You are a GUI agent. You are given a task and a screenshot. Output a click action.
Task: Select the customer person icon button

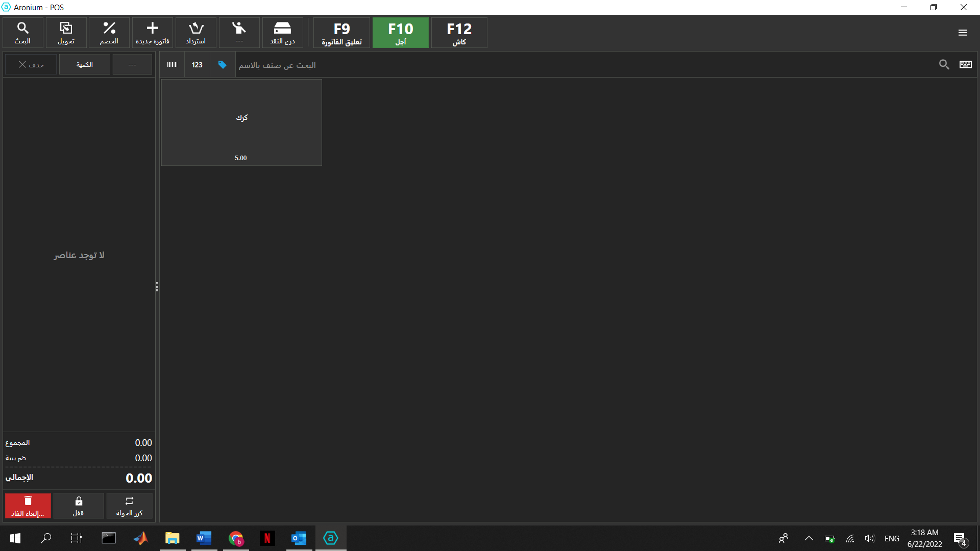(x=239, y=33)
